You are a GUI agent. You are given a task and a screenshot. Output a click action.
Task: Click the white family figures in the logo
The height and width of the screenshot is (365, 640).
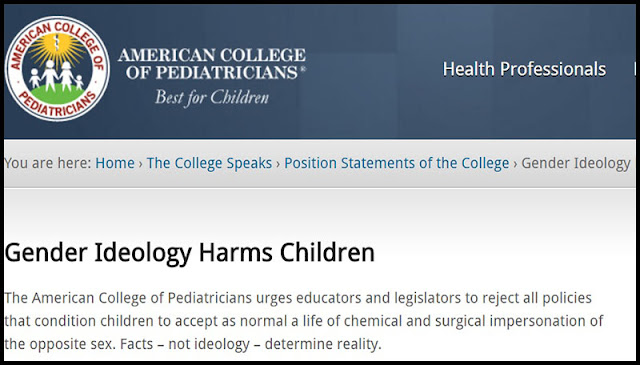56,76
